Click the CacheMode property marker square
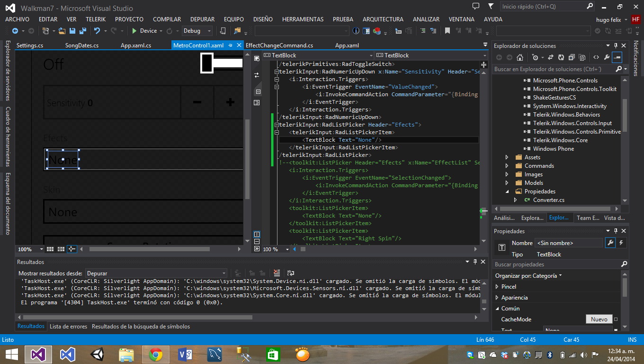This screenshot has height=364, width=644. click(x=616, y=319)
